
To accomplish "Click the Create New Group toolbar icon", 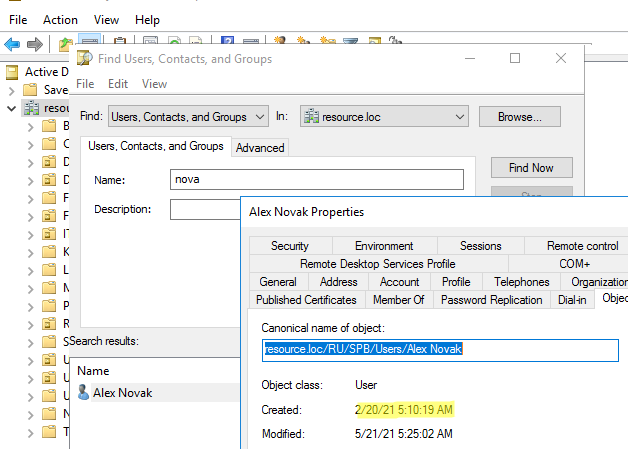I will click(x=303, y=40).
